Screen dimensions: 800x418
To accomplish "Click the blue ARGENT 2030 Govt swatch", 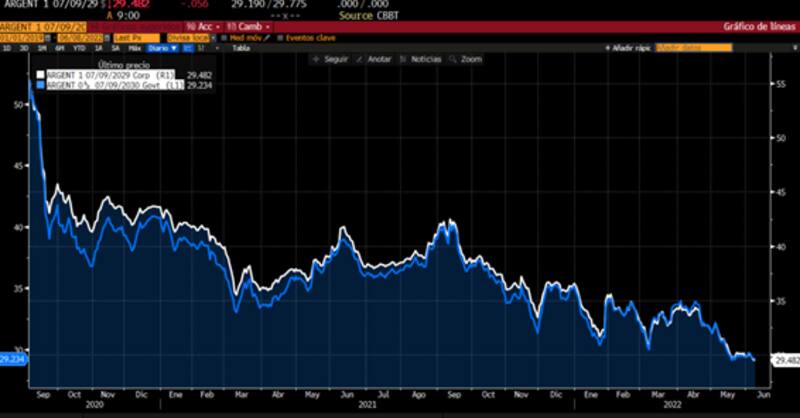I will coord(40,86).
